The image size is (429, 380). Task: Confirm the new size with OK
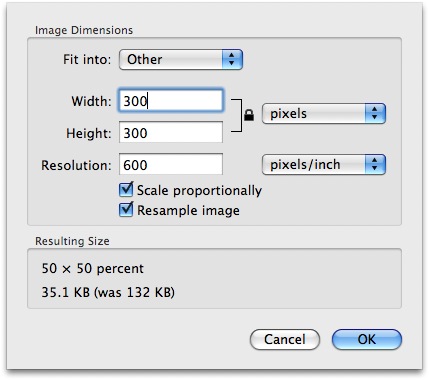click(367, 340)
